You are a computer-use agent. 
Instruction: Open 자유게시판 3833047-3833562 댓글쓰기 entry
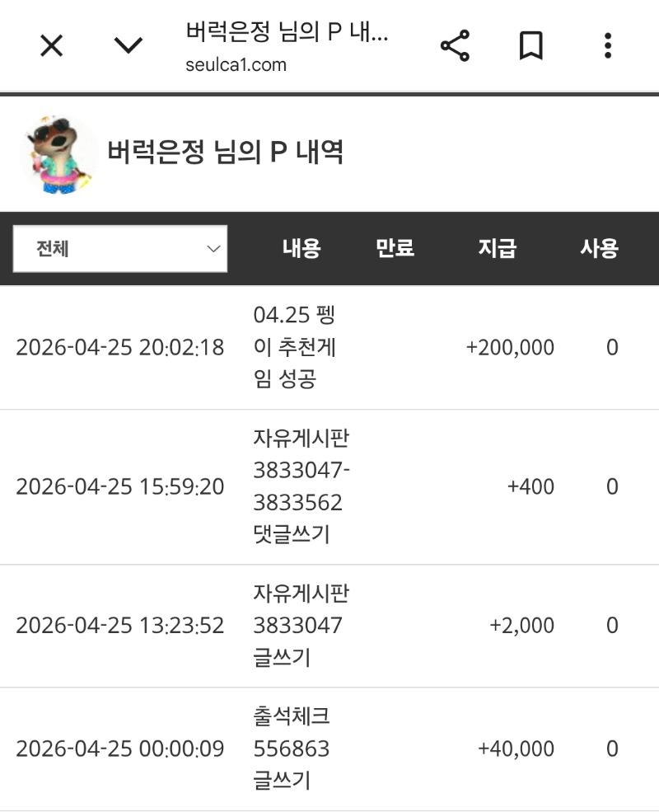click(301, 486)
